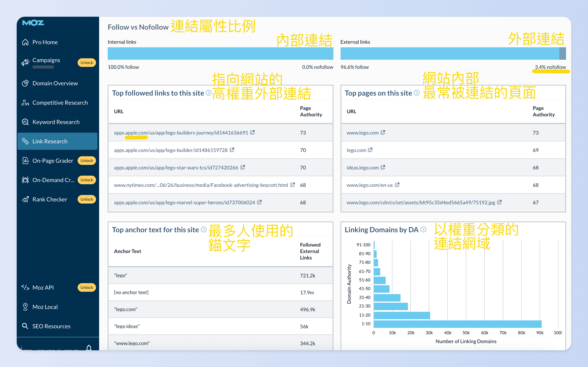This screenshot has width=588, height=367.
Task: Expand Top pages on this site
Action: pyautogui.click(x=417, y=93)
